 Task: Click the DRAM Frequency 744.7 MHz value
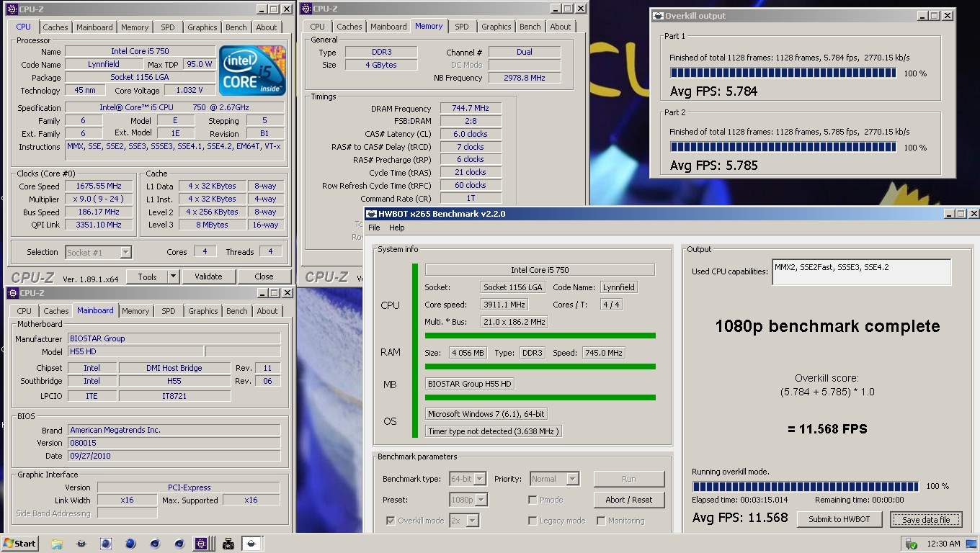[x=471, y=108]
